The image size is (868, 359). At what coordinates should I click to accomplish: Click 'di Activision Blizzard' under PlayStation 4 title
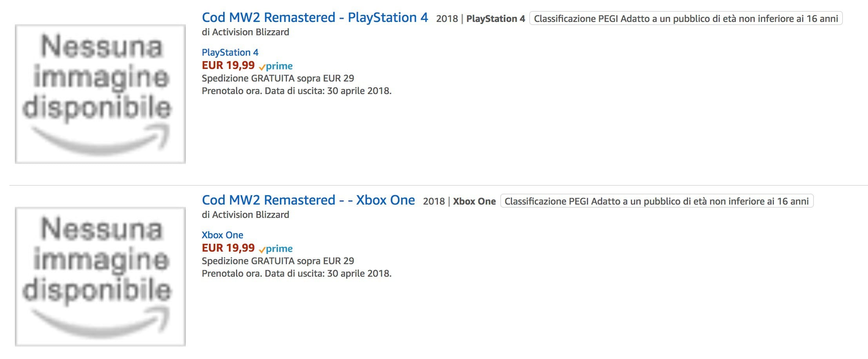[245, 32]
